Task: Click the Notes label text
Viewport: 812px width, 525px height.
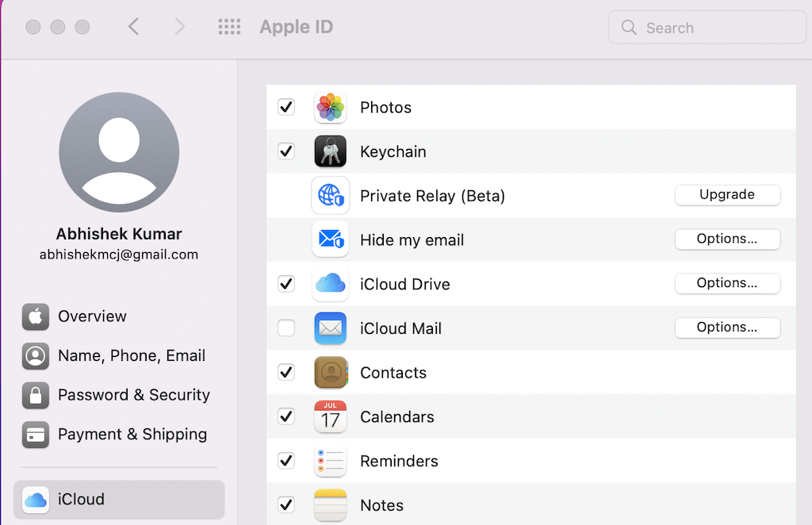Action: 381,505
